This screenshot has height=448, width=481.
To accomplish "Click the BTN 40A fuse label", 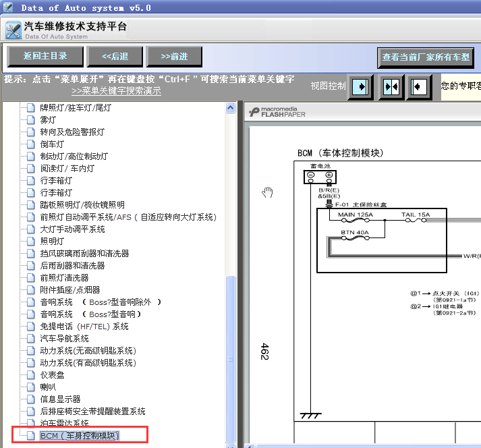I will click(355, 232).
